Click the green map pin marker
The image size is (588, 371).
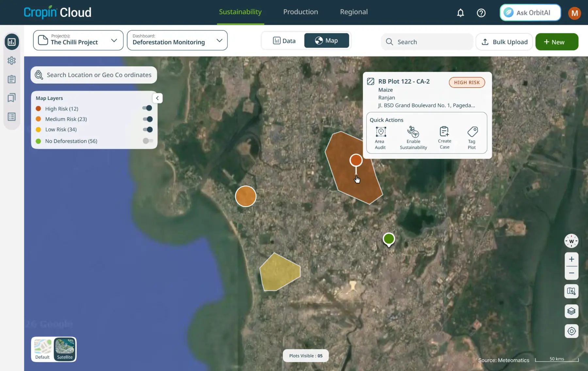[x=388, y=240]
